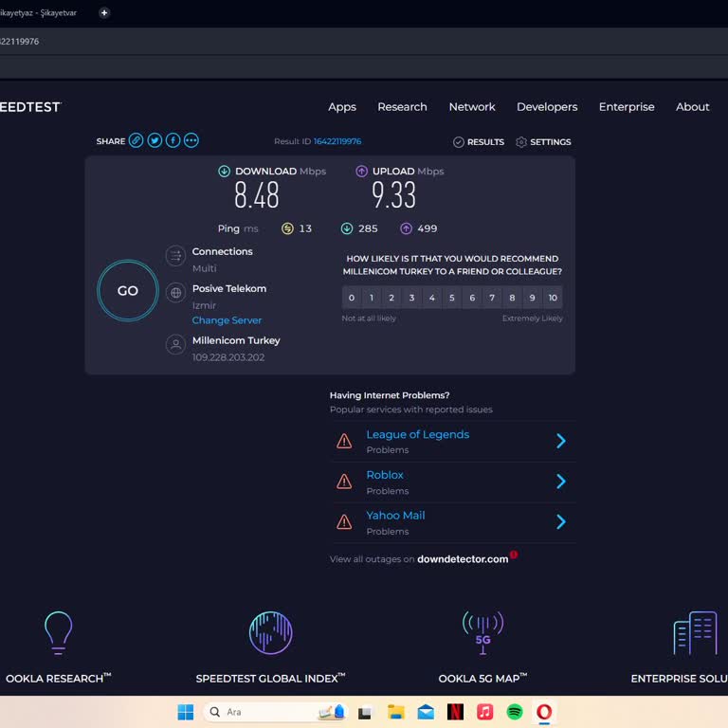
Task: Share the result on Twitter
Action: [x=155, y=140]
